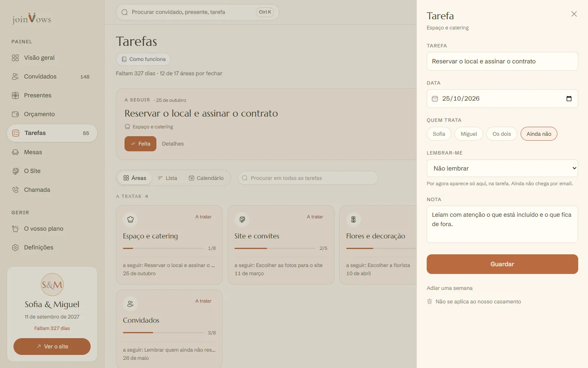
Task: Open the Lembrar-me dropdown
Action: click(502, 168)
